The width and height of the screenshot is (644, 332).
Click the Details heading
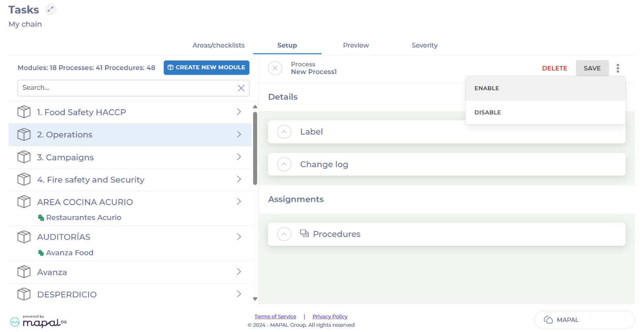coord(283,97)
